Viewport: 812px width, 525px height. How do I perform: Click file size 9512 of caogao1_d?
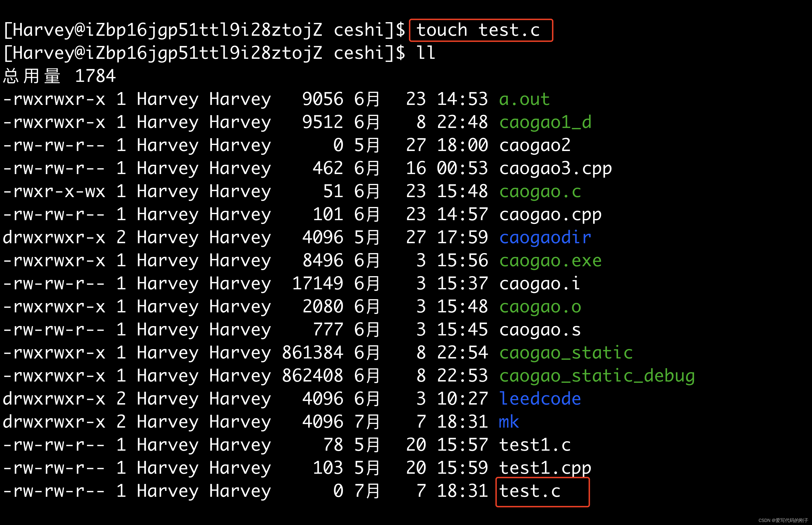[323, 122]
